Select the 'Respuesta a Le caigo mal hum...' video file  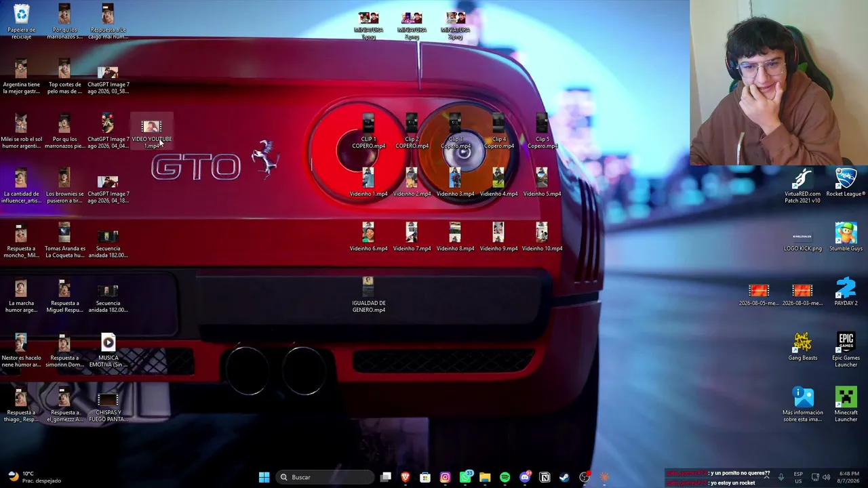(108, 22)
